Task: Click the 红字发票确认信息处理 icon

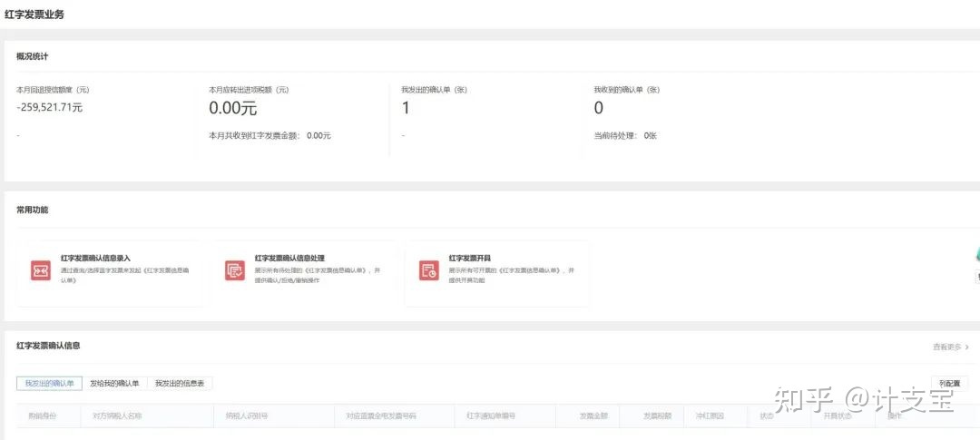Action: pyautogui.click(x=235, y=270)
